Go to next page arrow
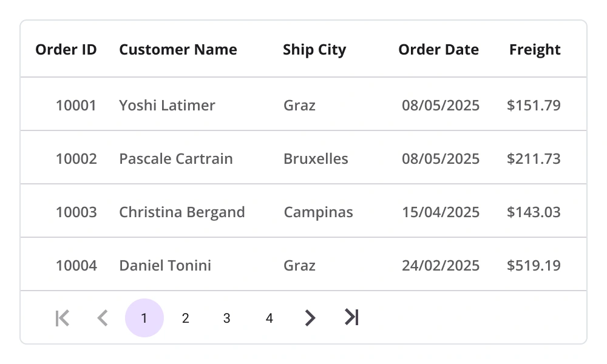This screenshot has width=607, height=364. tap(310, 318)
